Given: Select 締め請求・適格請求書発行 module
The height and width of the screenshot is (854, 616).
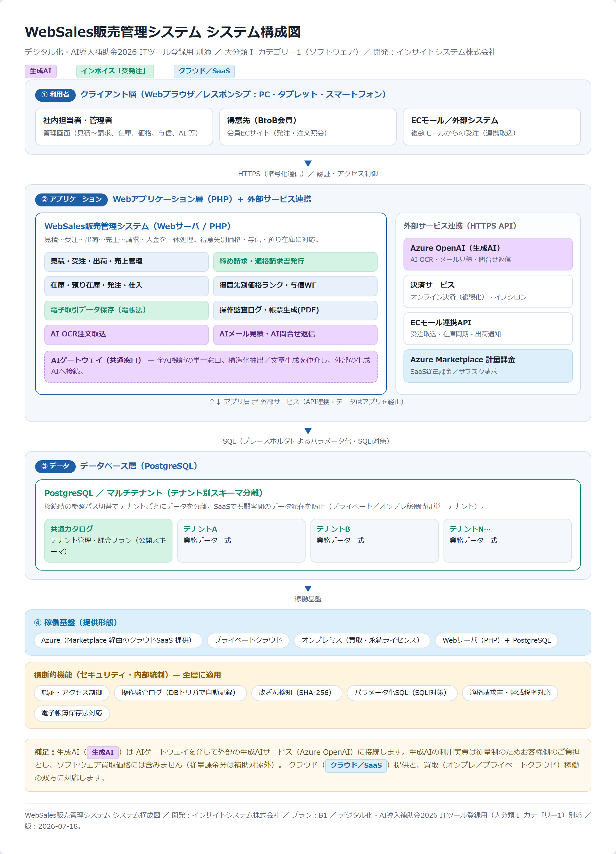Looking at the screenshot, I should (x=295, y=262).
